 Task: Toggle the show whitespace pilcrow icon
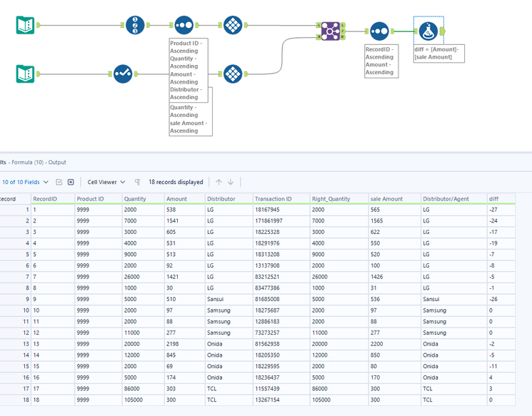coord(137,182)
